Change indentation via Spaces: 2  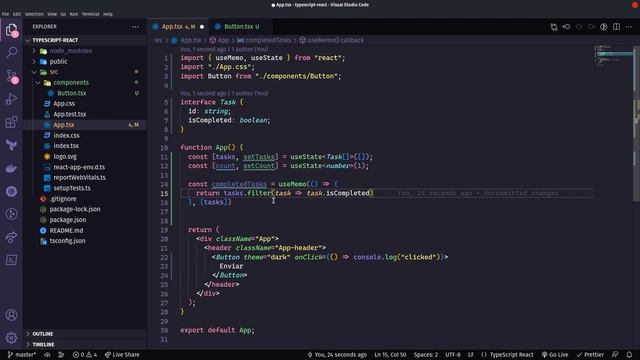pos(426,355)
